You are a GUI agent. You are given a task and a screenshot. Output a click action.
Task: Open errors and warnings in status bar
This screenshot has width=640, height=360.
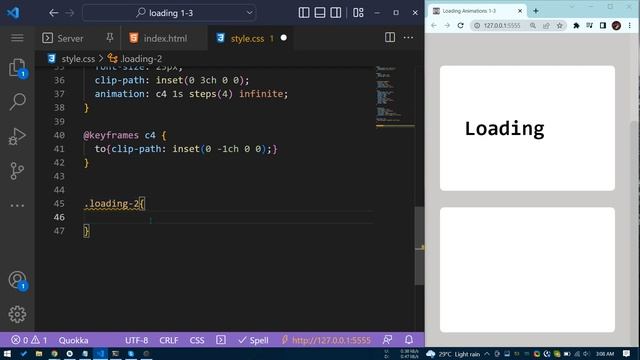[x=29, y=340]
